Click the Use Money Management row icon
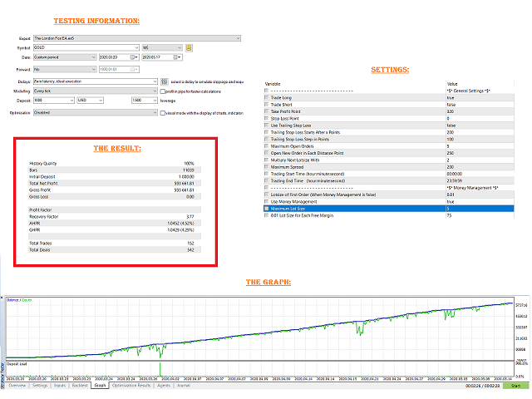Image resolution: width=532 pixels, height=399 pixels. [x=266, y=201]
